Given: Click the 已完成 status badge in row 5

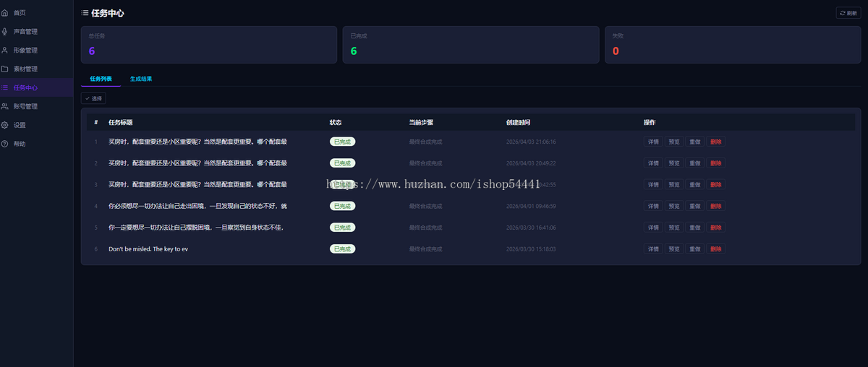Looking at the screenshot, I should 343,228.
